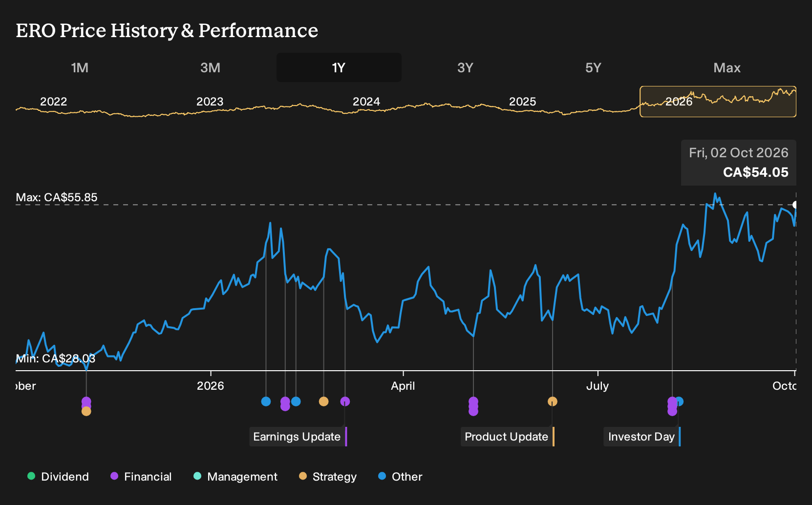Click the Min: CA$28.03 label
The image size is (812, 505).
point(56,358)
